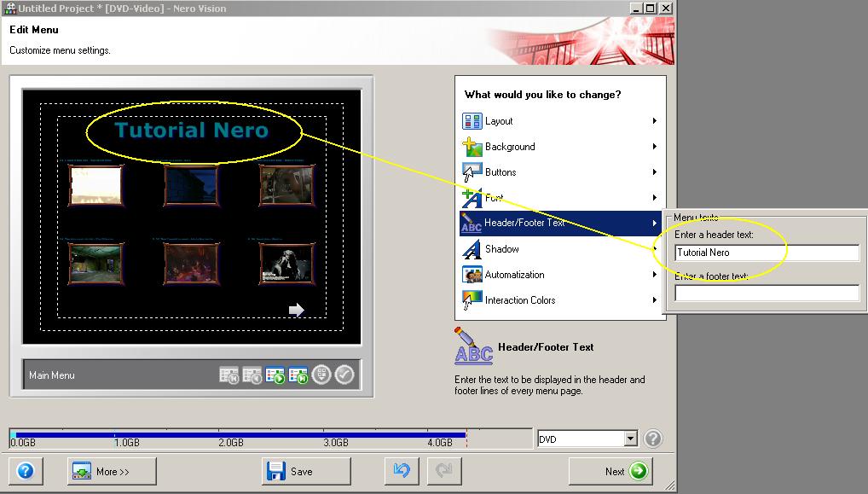Redo the last undone action
The width and height of the screenshot is (868, 494).
tap(444, 471)
